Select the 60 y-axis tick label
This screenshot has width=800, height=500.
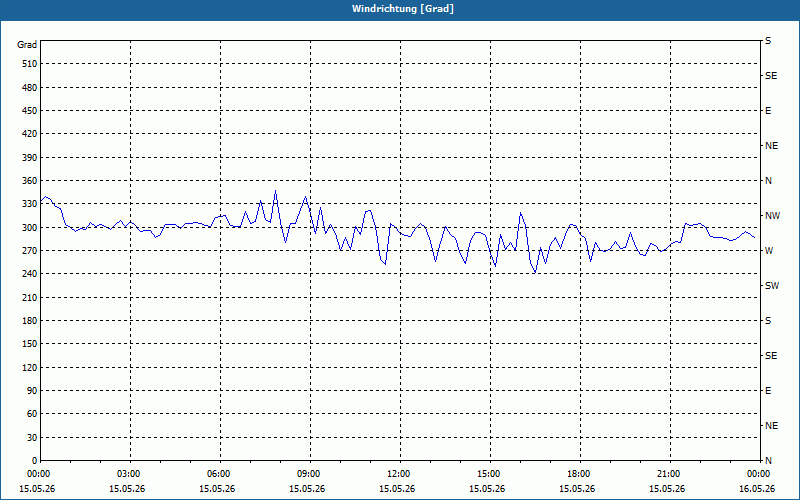32,414
